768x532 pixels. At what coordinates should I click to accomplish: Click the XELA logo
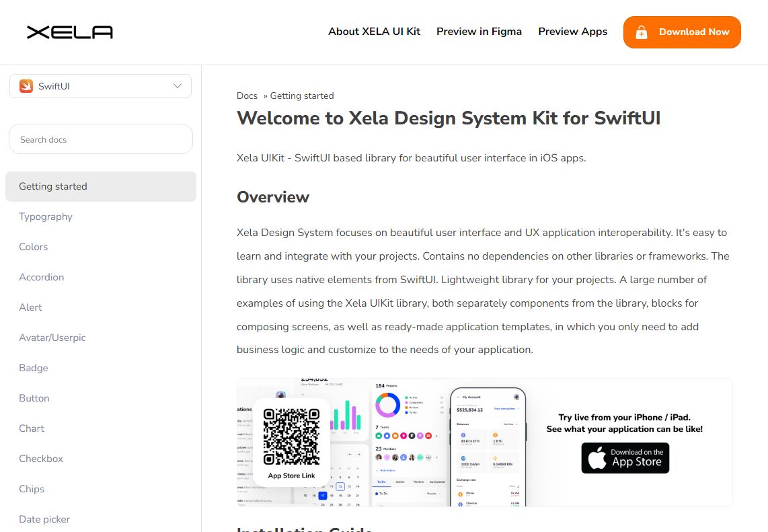coord(69,32)
